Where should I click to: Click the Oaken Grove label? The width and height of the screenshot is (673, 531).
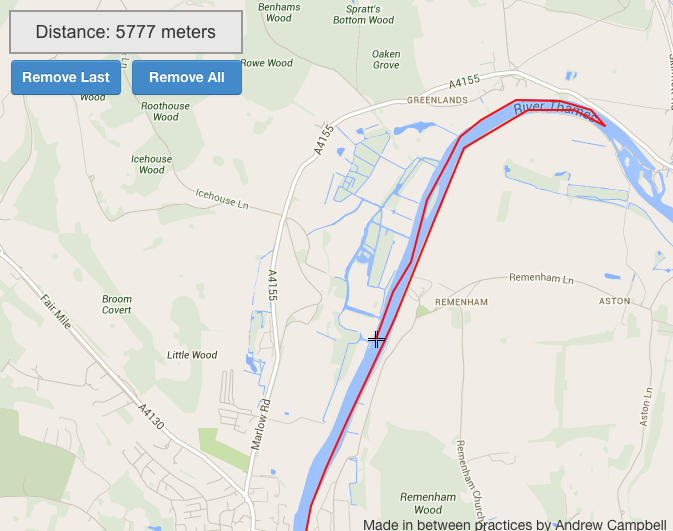pyautogui.click(x=386, y=59)
